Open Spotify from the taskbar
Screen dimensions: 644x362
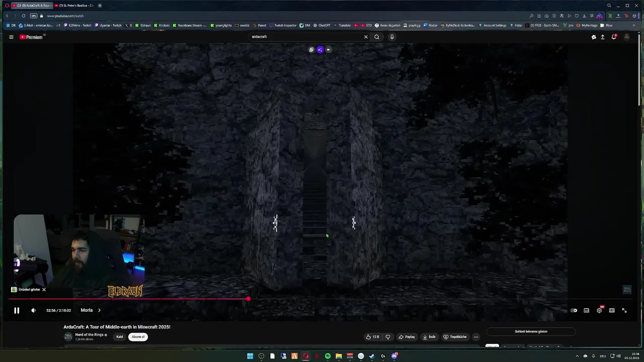click(328, 356)
